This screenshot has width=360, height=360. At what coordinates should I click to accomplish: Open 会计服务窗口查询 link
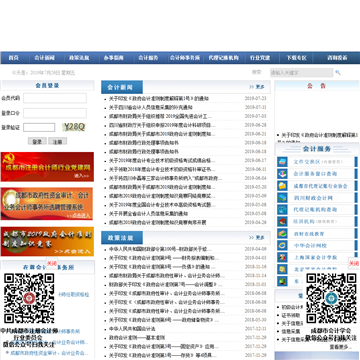pos(315,174)
